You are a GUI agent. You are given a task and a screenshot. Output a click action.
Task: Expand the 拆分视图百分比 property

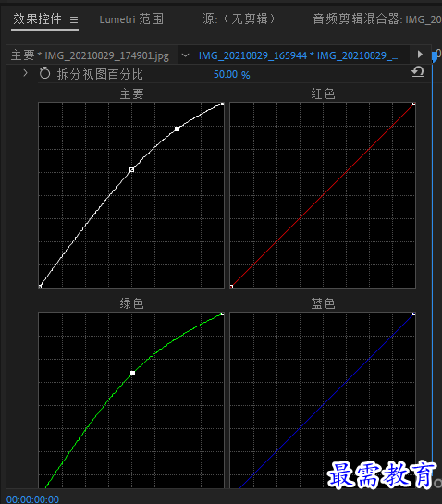(x=25, y=73)
